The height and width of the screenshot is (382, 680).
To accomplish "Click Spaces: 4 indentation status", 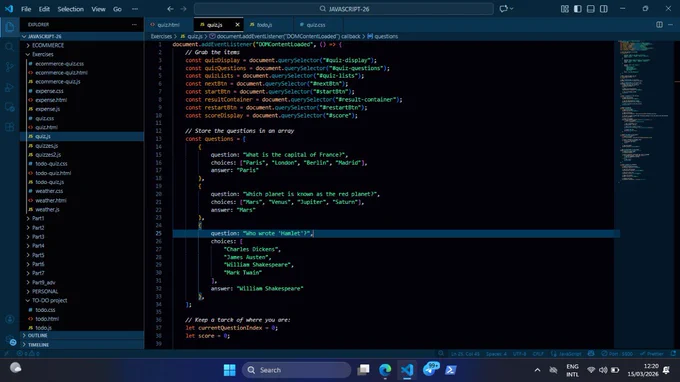I will tap(496, 354).
